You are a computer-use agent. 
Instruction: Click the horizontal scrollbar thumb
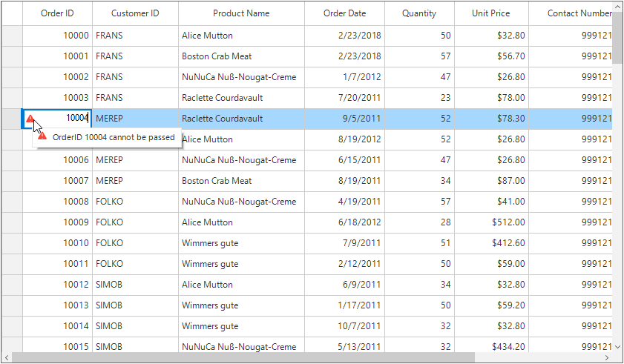click(243, 357)
